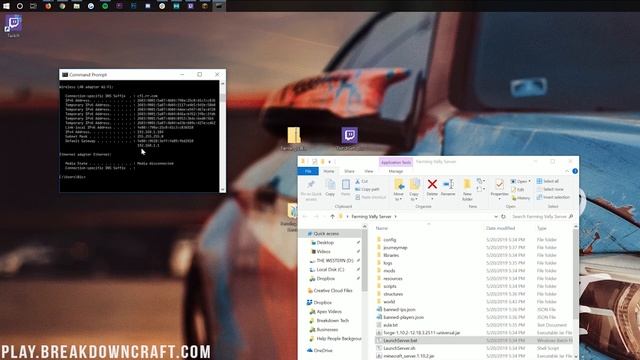Click the Copy icon in Clipboard group
This screenshot has height=360, width=640.
click(x=330, y=185)
